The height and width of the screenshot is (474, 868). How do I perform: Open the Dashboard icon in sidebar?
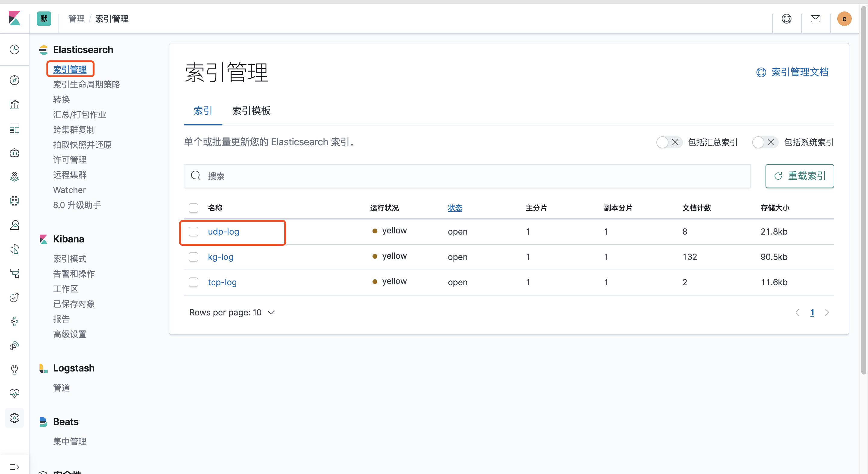pyautogui.click(x=14, y=128)
